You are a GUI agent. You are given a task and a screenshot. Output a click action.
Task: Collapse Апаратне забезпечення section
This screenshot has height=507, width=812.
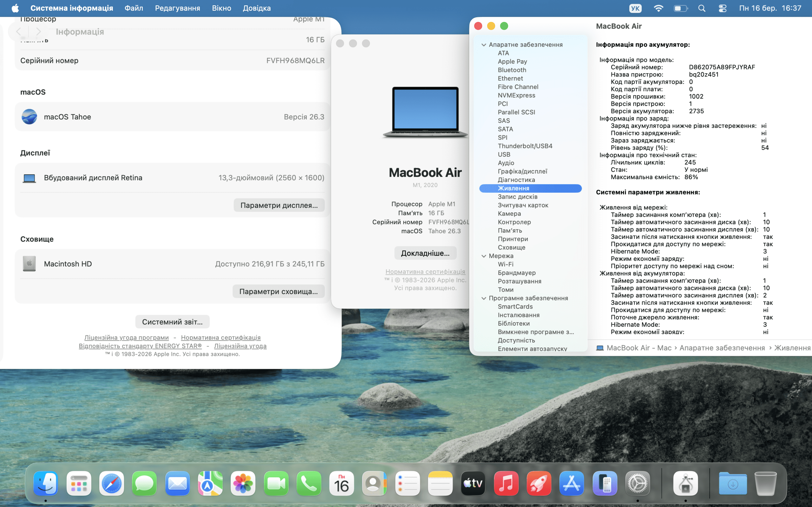[x=483, y=45]
